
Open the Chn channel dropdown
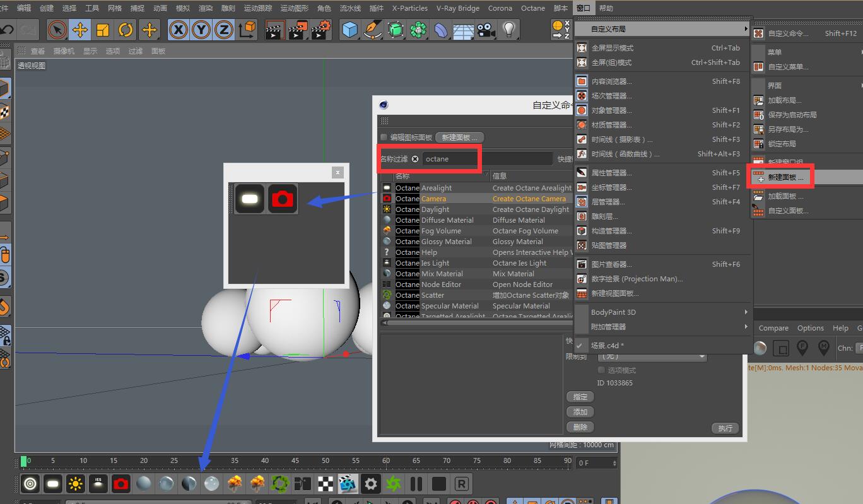click(859, 348)
